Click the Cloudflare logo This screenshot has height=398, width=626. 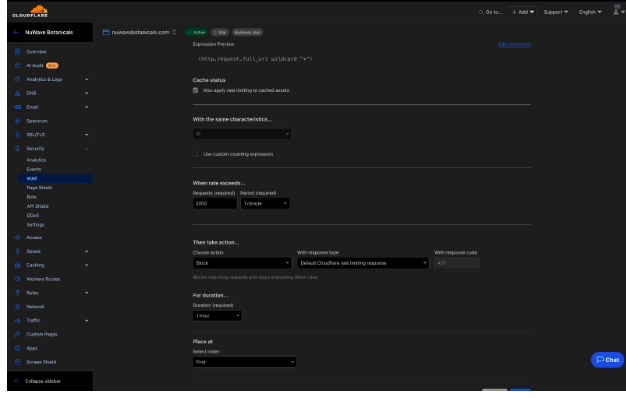(30, 11)
